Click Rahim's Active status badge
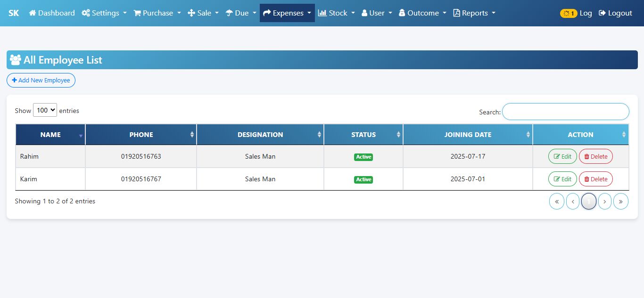 point(363,157)
